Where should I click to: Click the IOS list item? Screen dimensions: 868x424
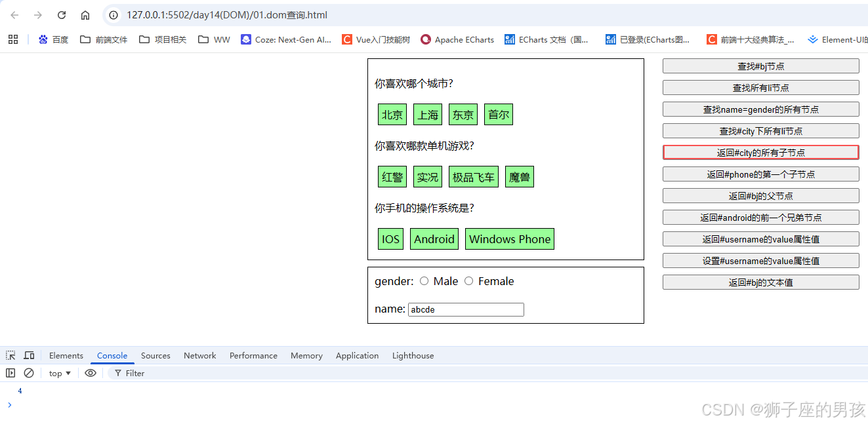pyautogui.click(x=390, y=239)
